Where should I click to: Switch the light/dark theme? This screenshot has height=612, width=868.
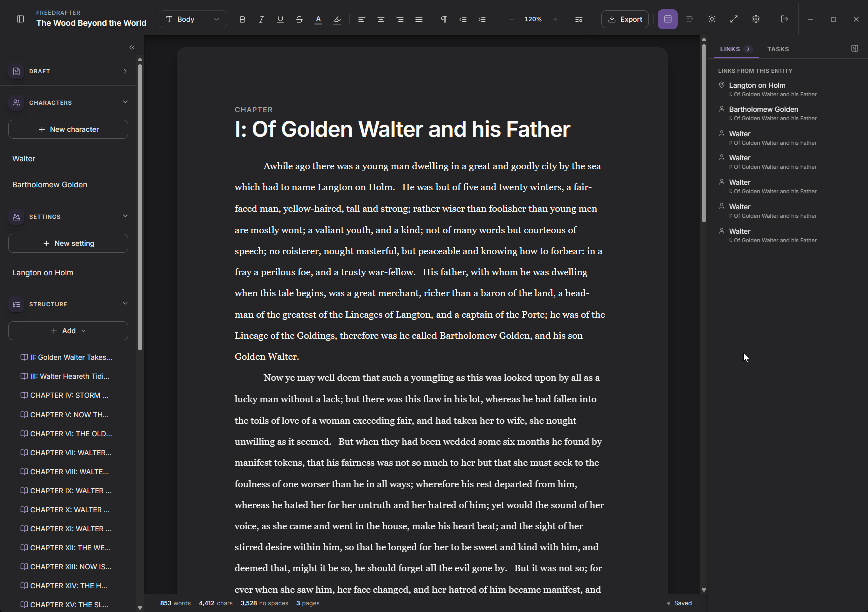tap(712, 19)
